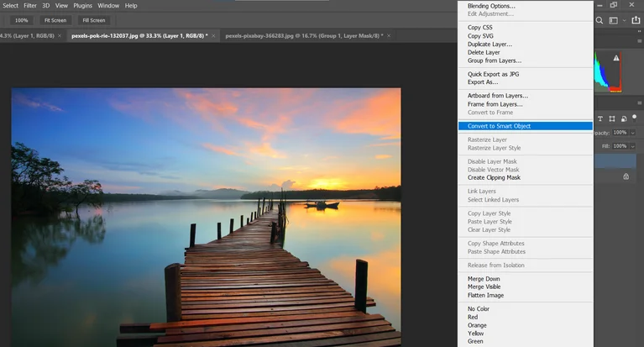Screen dimensions: 644x347
Task: Select Merge Visible menu entry
Action: (x=484, y=287)
